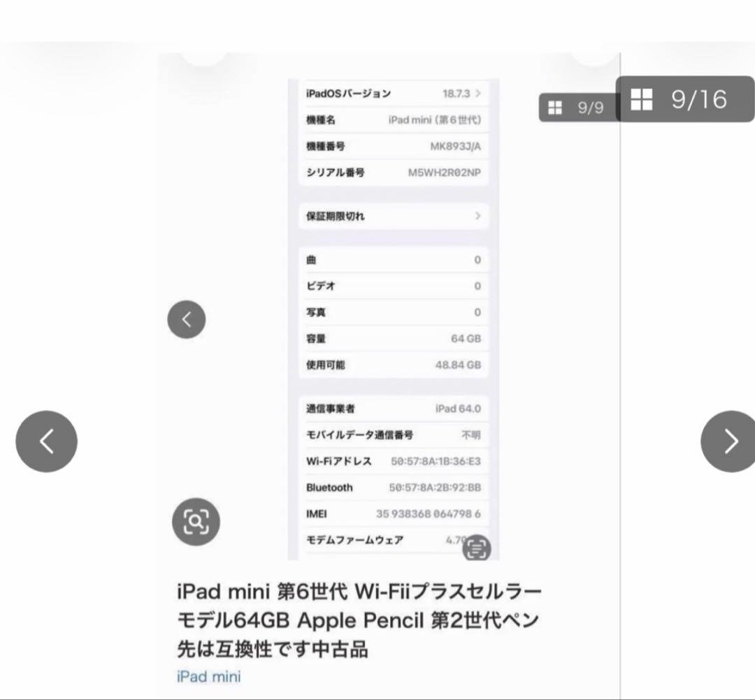Click the large left carousel arrow
Viewport: 755px width, 700px height.
(46, 441)
